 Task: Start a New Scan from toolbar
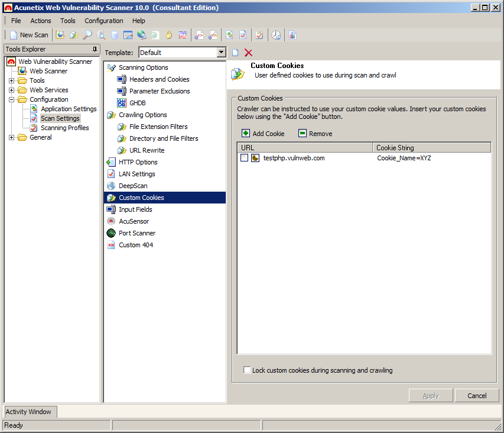[30, 35]
